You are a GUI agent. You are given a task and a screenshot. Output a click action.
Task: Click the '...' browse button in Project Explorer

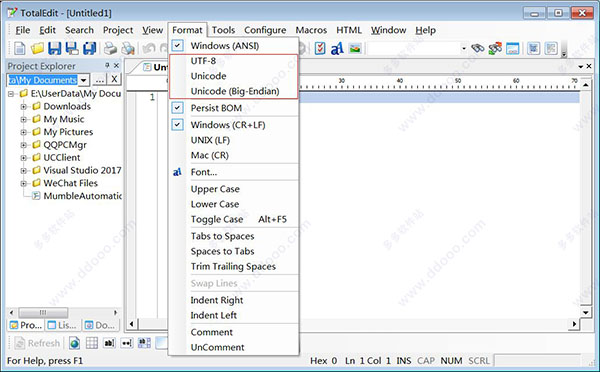point(99,80)
